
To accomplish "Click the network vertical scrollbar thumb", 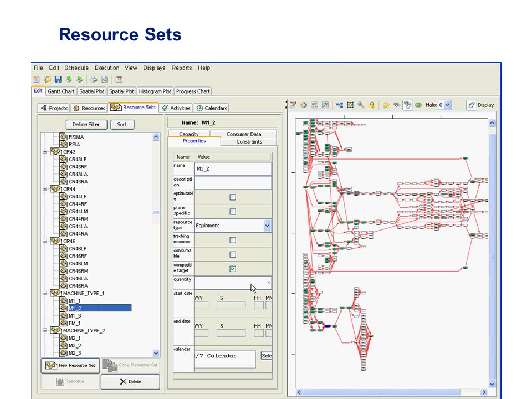I will click(x=492, y=256).
